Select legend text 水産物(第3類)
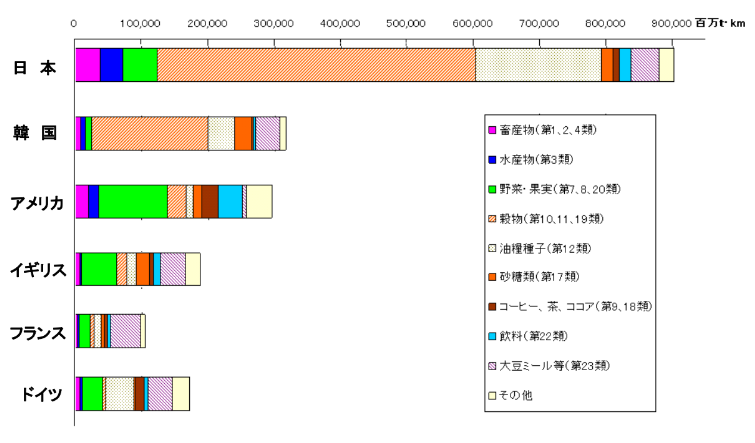 pyautogui.click(x=536, y=159)
